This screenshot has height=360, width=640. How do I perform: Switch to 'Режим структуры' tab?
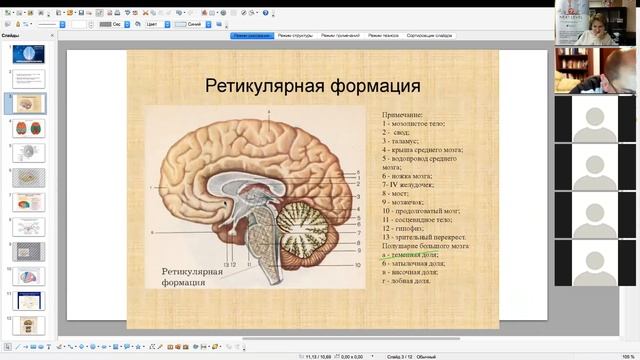click(295, 36)
